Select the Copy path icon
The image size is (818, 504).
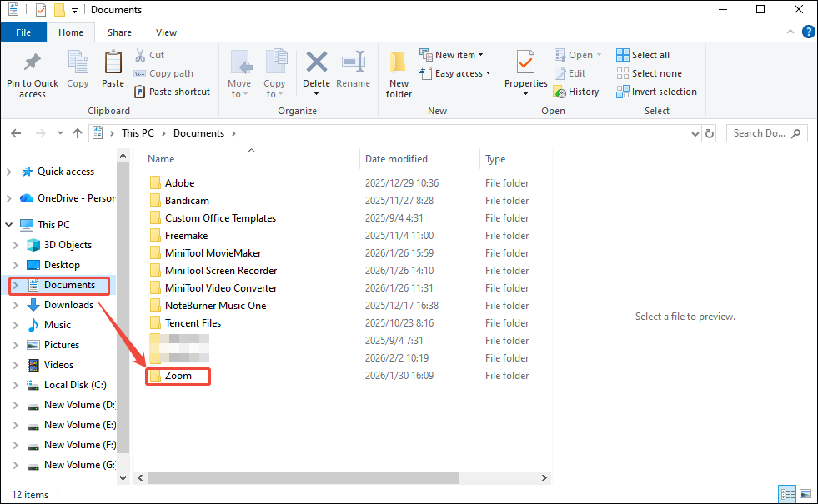tap(140, 72)
